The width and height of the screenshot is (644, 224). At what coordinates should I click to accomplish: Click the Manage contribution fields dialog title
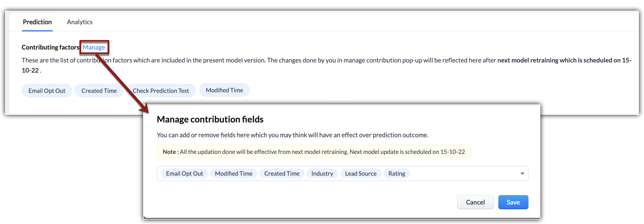click(210, 119)
